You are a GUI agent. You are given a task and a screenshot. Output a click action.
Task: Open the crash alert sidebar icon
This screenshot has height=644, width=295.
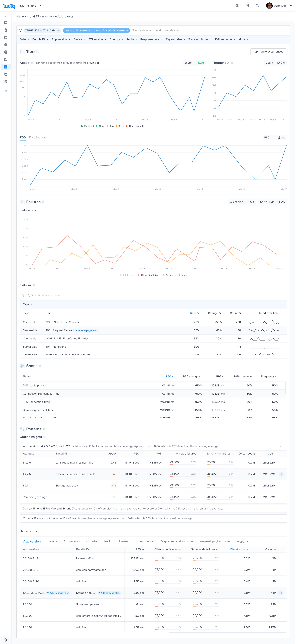pos(6,52)
